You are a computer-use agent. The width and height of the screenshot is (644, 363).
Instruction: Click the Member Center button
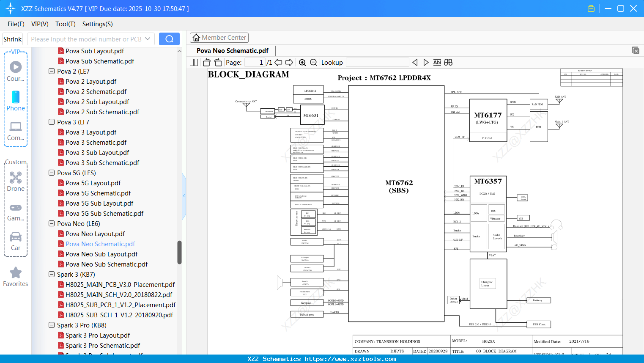click(x=219, y=38)
